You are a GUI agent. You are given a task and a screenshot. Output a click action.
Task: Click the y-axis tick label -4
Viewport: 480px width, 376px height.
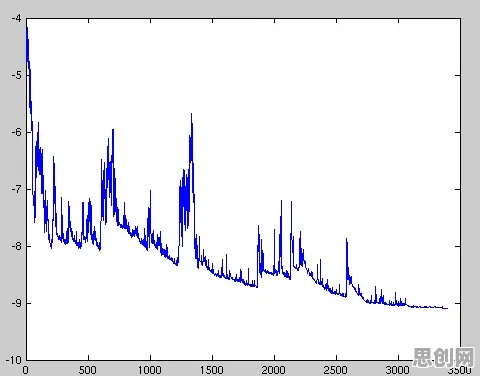click(x=16, y=18)
